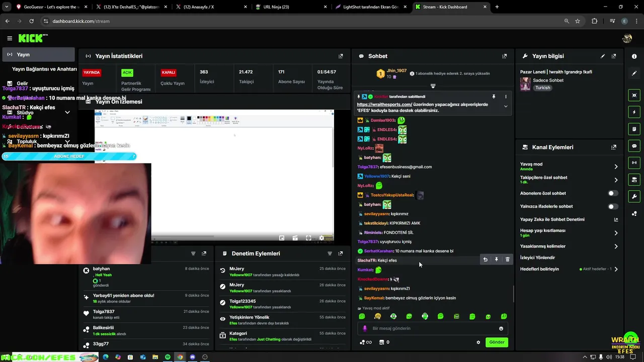Viewport: 644px width, 362px height.
Task: Pin the SlachaTR chat message
Action: coord(497,259)
